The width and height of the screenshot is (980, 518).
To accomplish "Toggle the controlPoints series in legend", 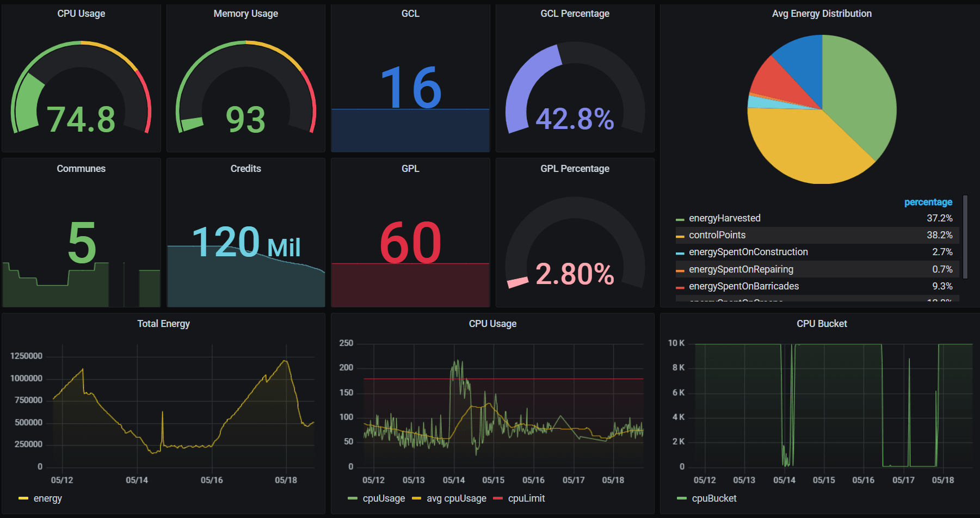I will 717,235.
